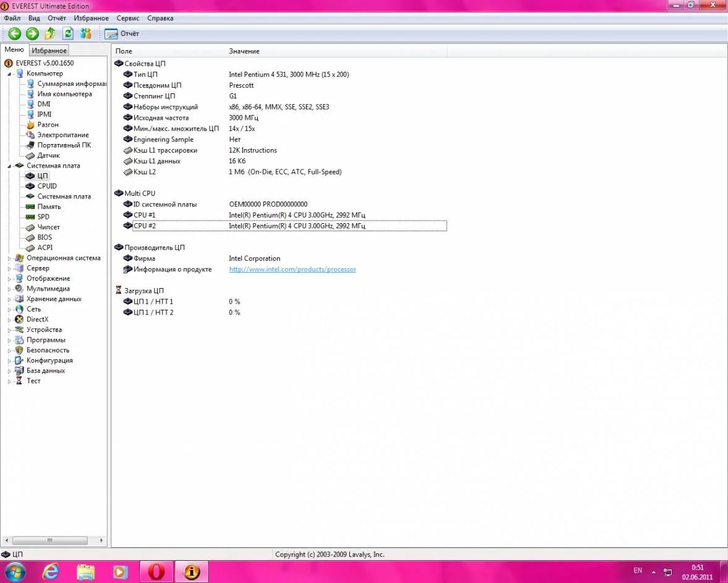Expand the Отображение node
Viewport: 728px width, 583px height.
[9, 279]
